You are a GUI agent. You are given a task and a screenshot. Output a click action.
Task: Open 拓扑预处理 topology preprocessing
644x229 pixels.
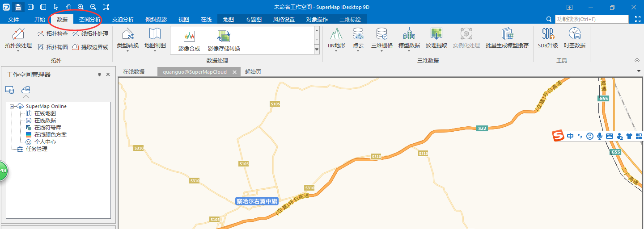click(18, 40)
